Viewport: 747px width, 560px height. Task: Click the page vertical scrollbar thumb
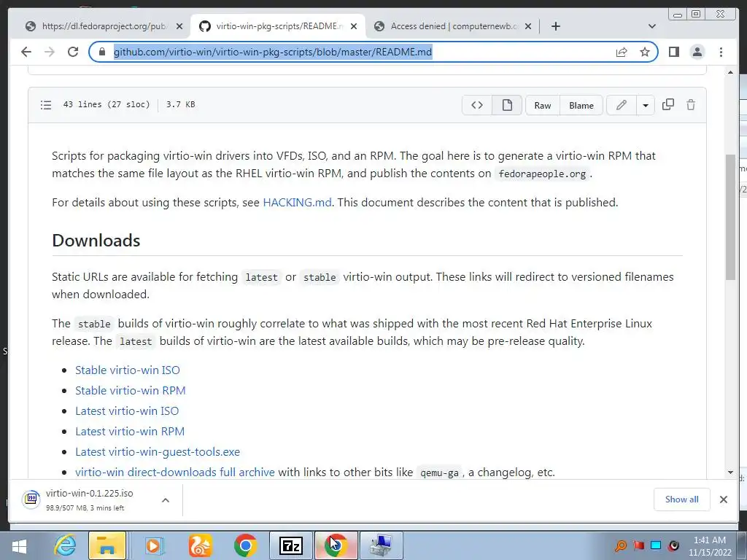730,217
